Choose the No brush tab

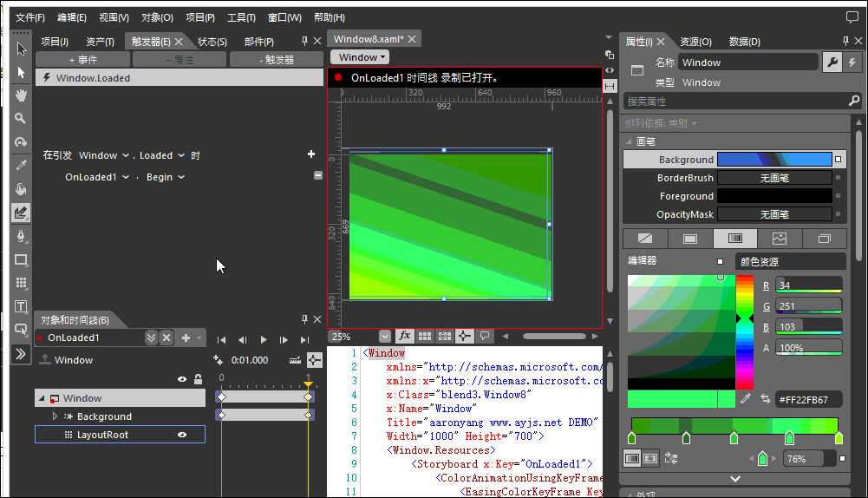(x=645, y=239)
